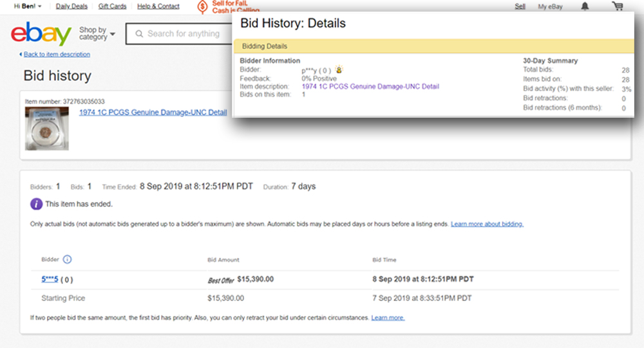Open item link in Bid History Details popup
The width and height of the screenshot is (644, 348).
pos(370,87)
